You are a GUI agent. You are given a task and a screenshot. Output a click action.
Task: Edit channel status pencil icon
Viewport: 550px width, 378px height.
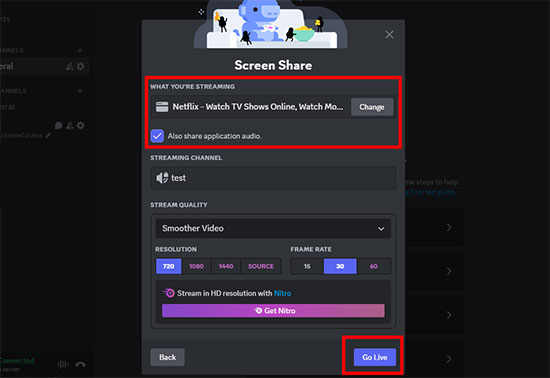click(48, 135)
